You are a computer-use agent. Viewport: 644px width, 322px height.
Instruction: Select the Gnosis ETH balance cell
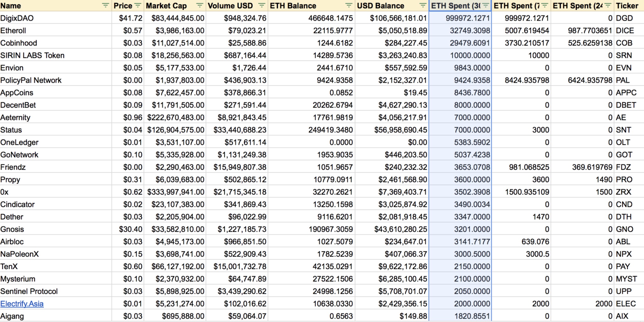312,229
